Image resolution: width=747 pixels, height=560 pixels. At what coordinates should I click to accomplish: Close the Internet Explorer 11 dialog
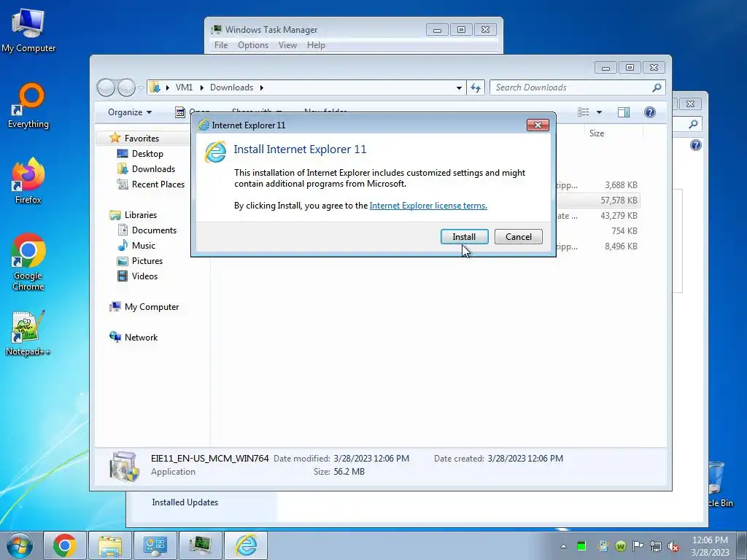(x=538, y=125)
